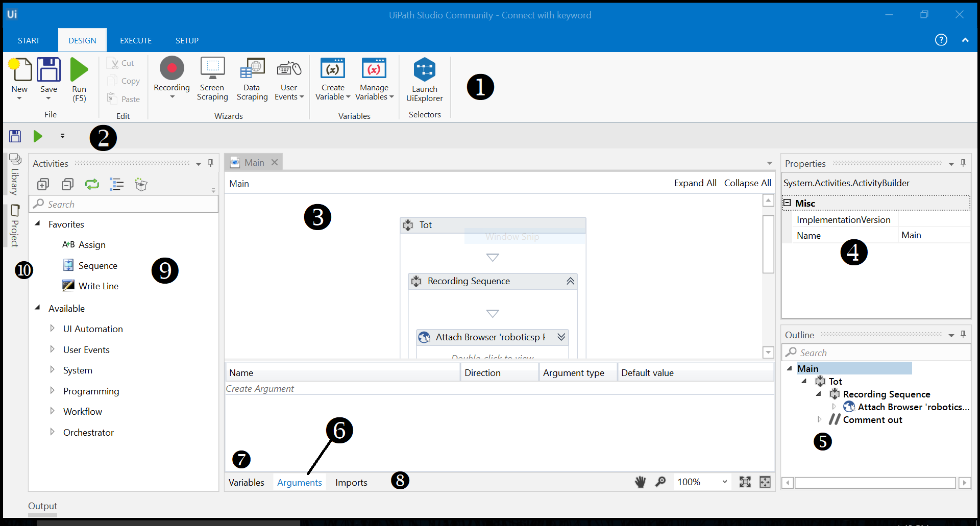
Task: Pin the Properties panel
Action: pyautogui.click(x=963, y=163)
